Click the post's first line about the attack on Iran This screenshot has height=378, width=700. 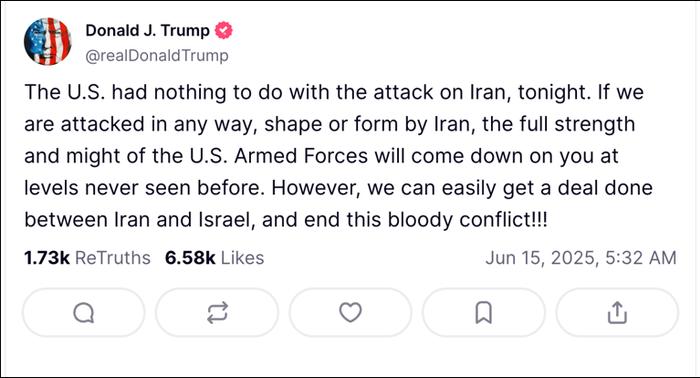[x=334, y=92]
